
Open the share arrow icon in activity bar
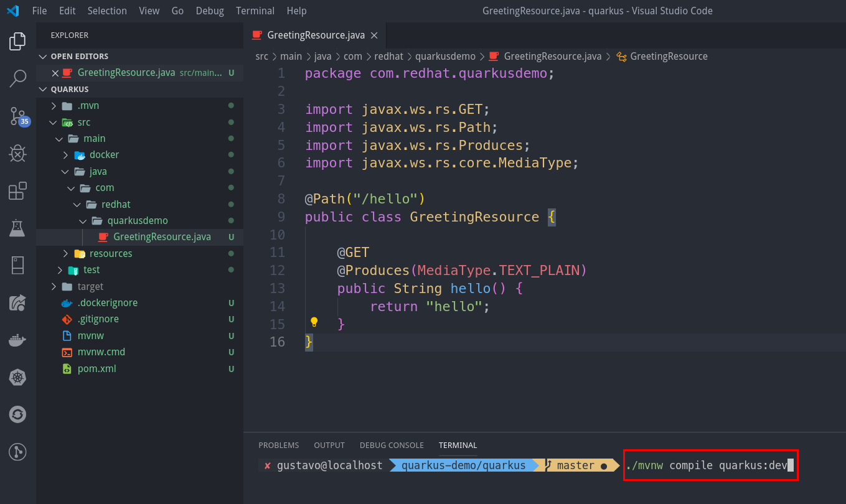(x=17, y=303)
